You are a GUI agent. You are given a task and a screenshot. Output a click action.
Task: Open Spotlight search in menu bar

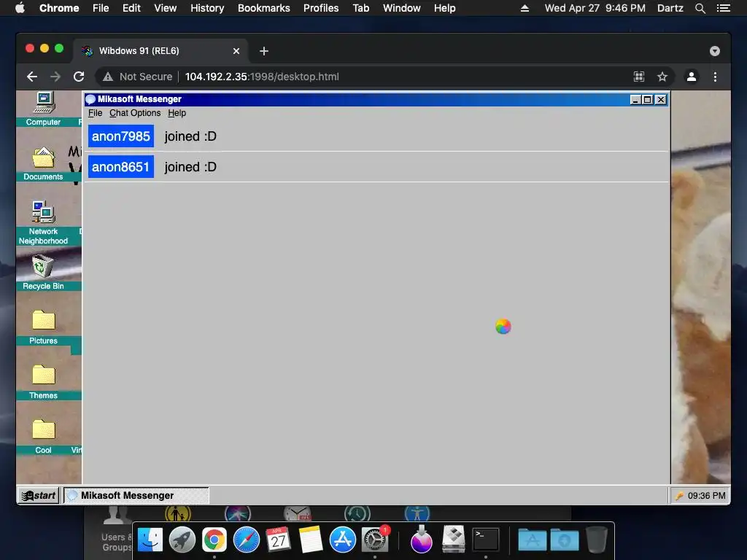(x=700, y=8)
